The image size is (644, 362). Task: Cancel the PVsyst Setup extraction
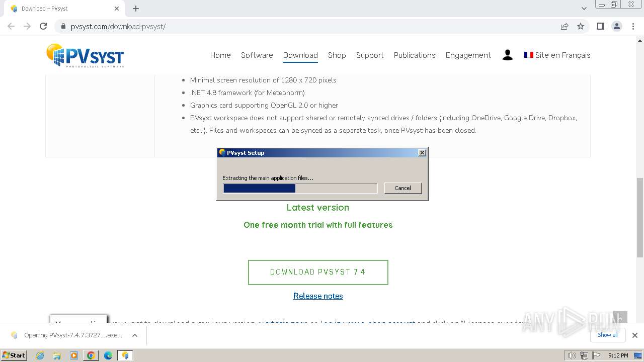tap(403, 188)
